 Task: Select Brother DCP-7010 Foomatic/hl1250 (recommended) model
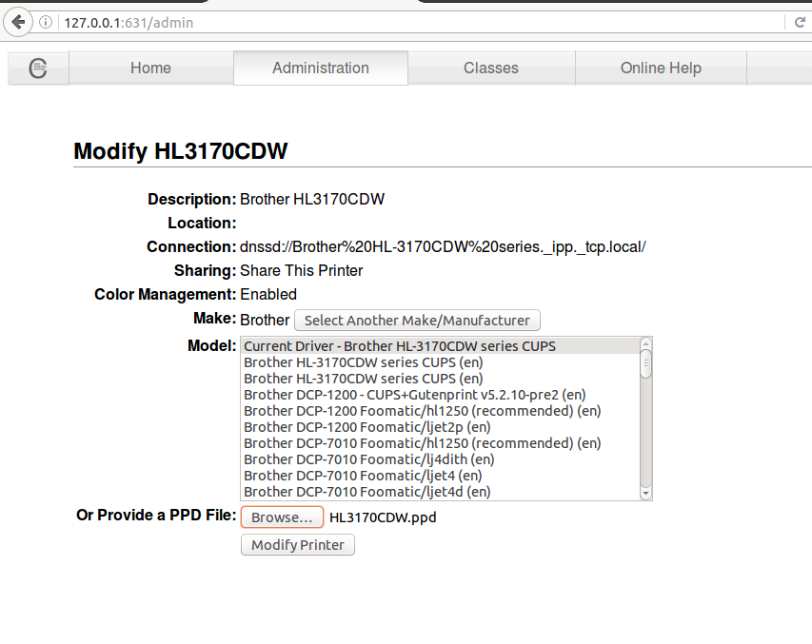[440, 443]
